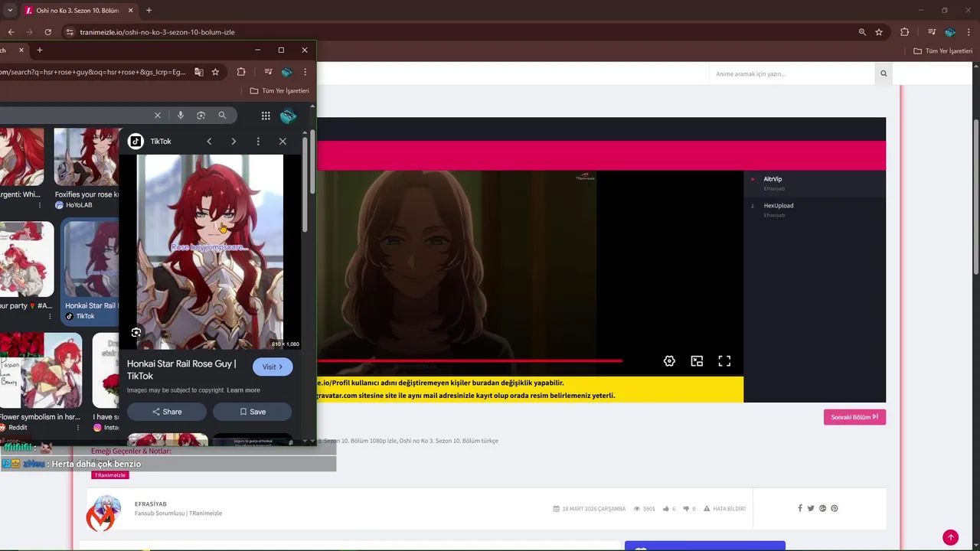The height and width of the screenshot is (551, 980).
Task: Bookmark the Google search page star
Action: 215,72
